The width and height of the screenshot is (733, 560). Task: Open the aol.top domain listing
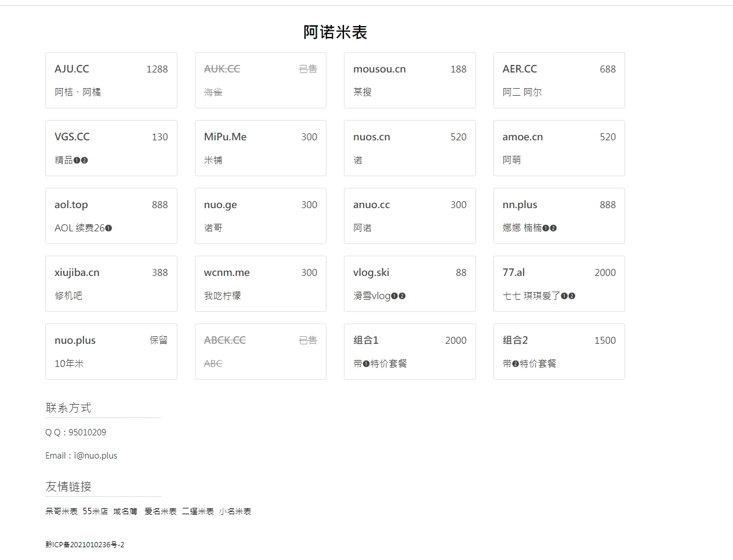[111, 216]
